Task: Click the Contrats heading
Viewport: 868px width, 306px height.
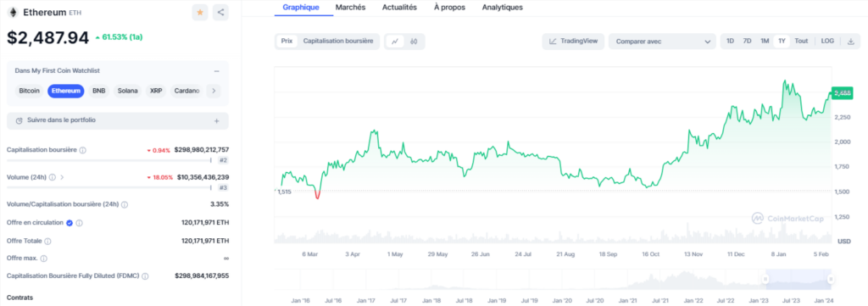Action: coord(20,298)
